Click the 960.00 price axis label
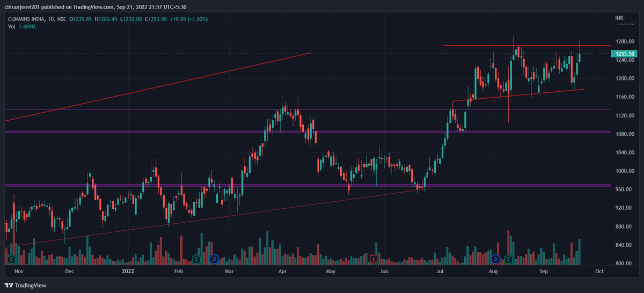This screenshot has height=293, width=644. (x=624, y=189)
